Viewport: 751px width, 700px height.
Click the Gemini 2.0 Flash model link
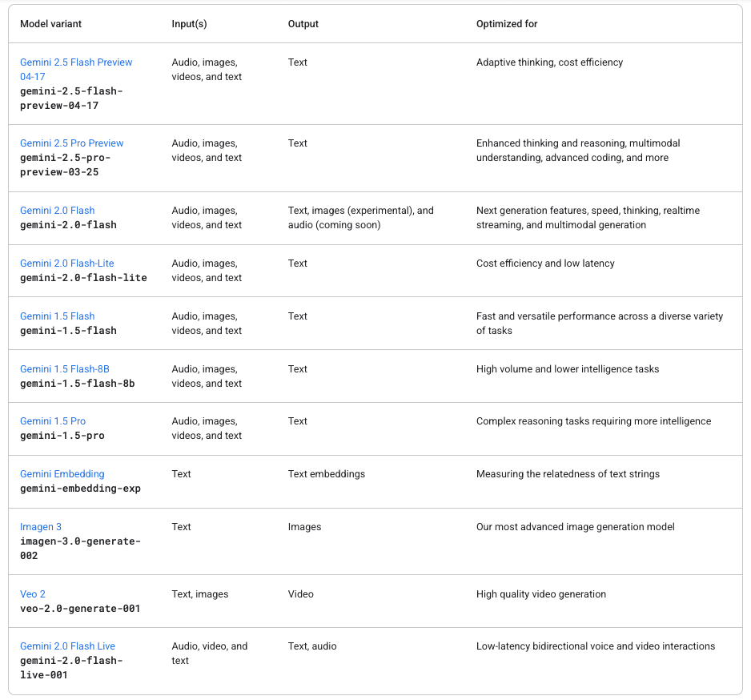[x=58, y=211]
